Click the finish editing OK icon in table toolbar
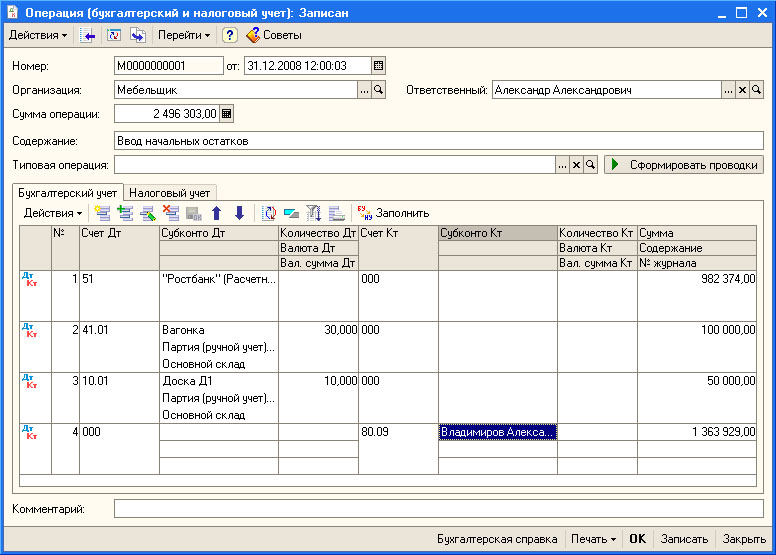776x555 pixels. (194, 213)
